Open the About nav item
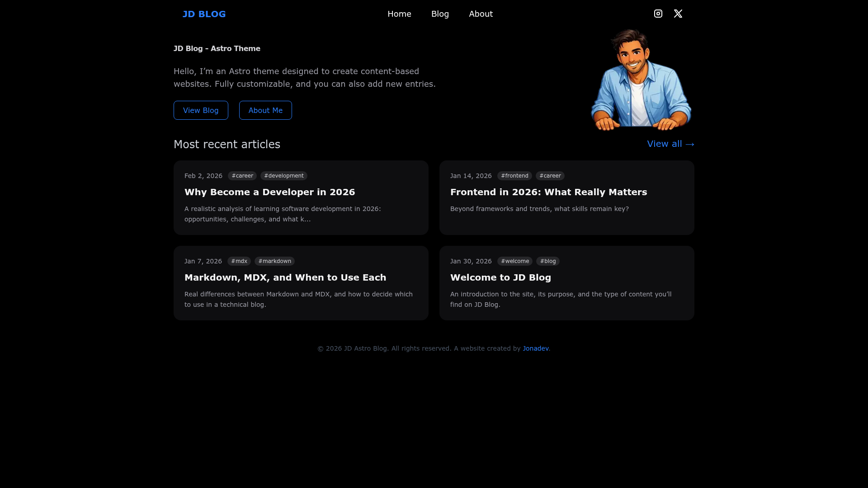This screenshot has height=488, width=868. (481, 14)
